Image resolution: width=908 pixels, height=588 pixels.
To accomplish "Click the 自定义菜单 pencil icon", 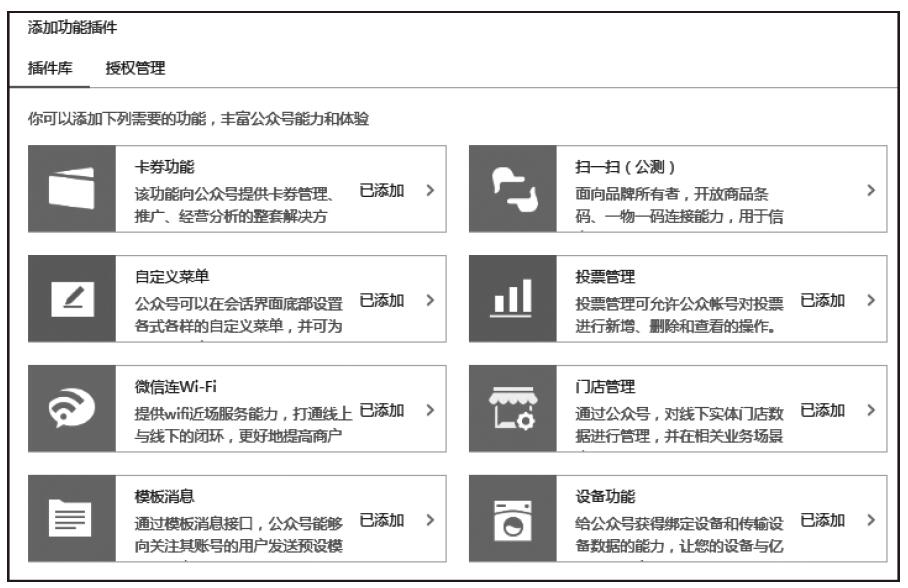I will (75, 299).
